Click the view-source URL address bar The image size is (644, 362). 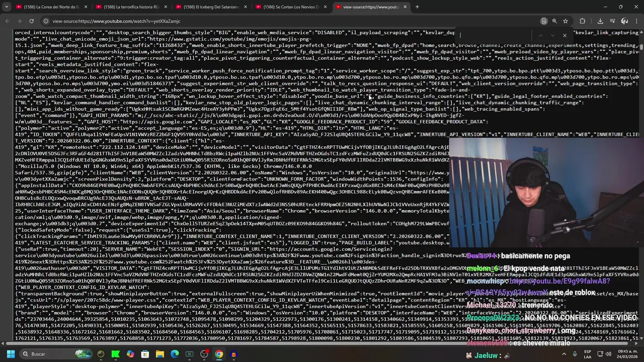coord(292,21)
